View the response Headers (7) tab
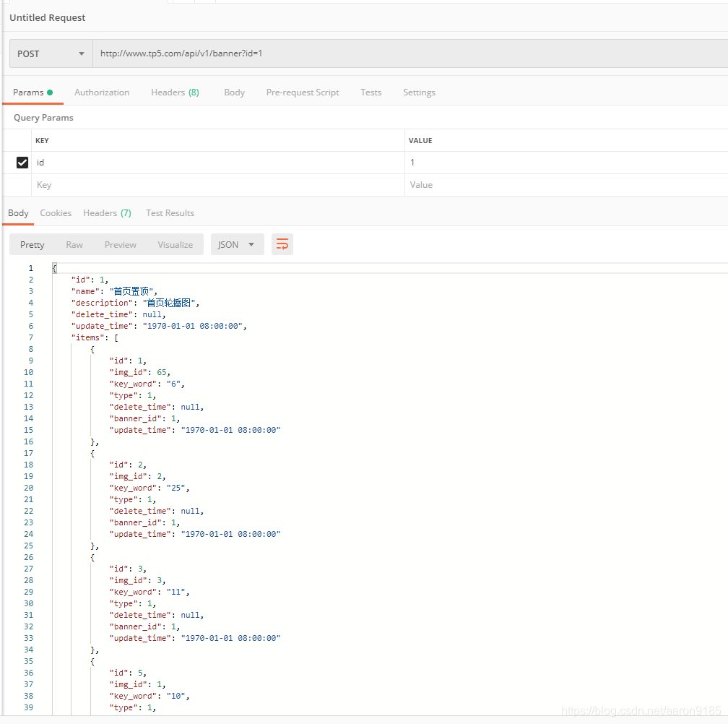 107,213
